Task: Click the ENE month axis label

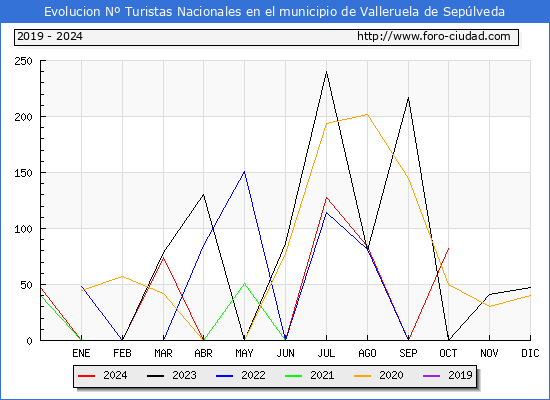Action: pos(81,353)
